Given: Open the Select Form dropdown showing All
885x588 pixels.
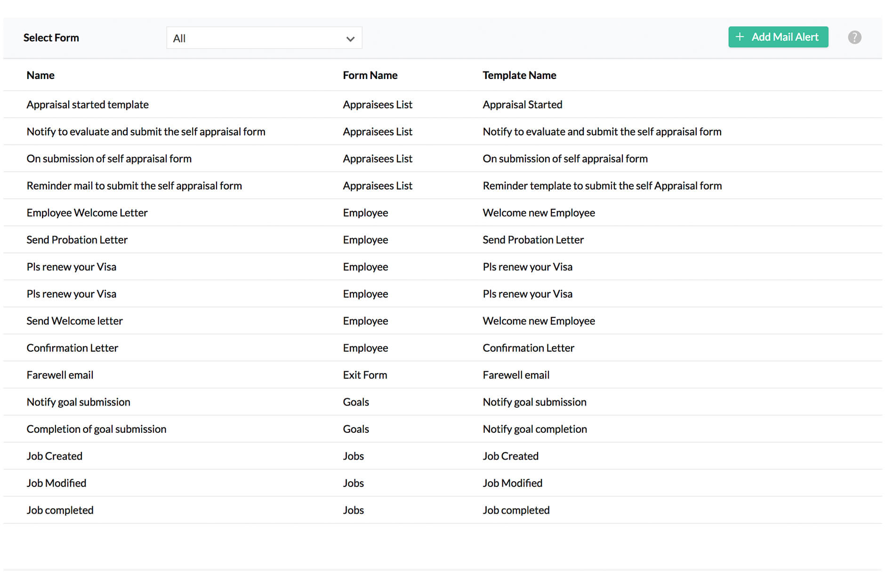Looking at the screenshot, I should 264,38.
